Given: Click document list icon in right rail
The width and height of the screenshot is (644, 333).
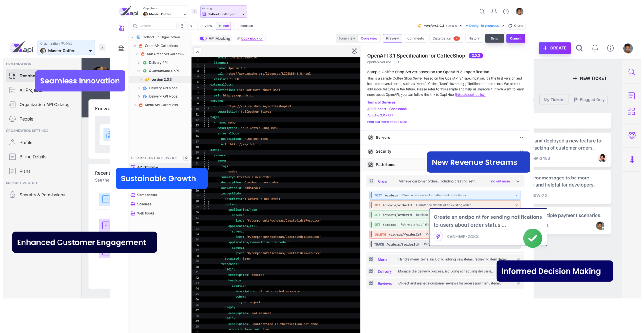Looking at the screenshot, I should (x=631, y=96).
